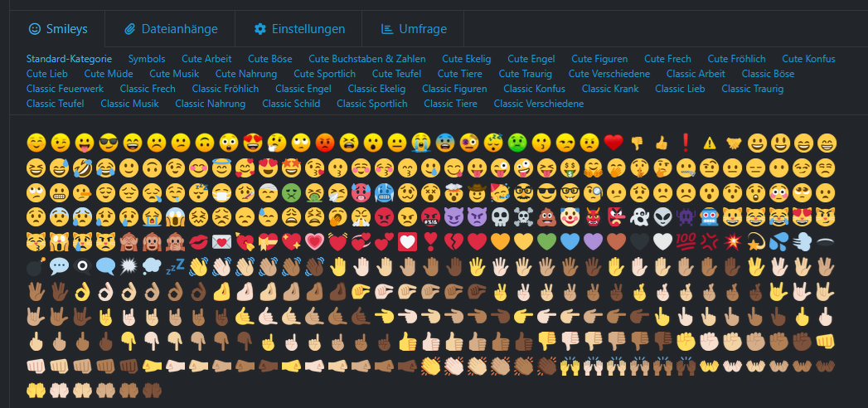The height and width of the screenshot is (408, 868).
Task: Choose the yellow warning sign emoji
Action: [709, 143]
